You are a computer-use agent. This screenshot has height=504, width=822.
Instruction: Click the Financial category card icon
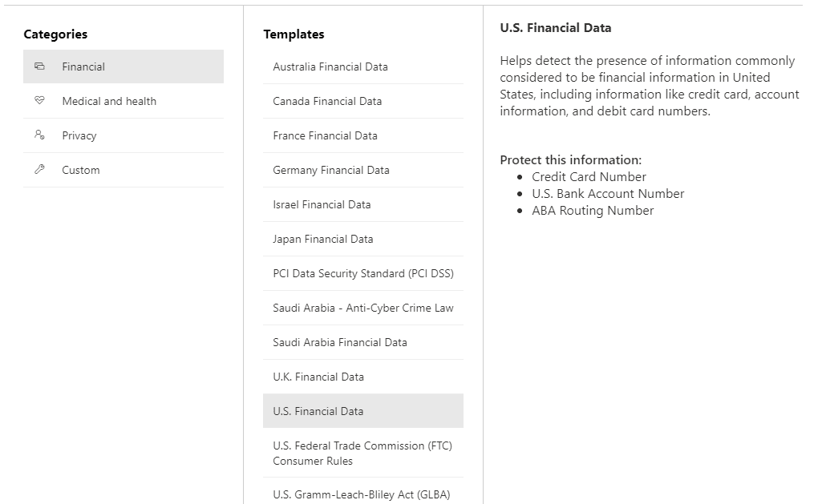(x=39, y=66)
